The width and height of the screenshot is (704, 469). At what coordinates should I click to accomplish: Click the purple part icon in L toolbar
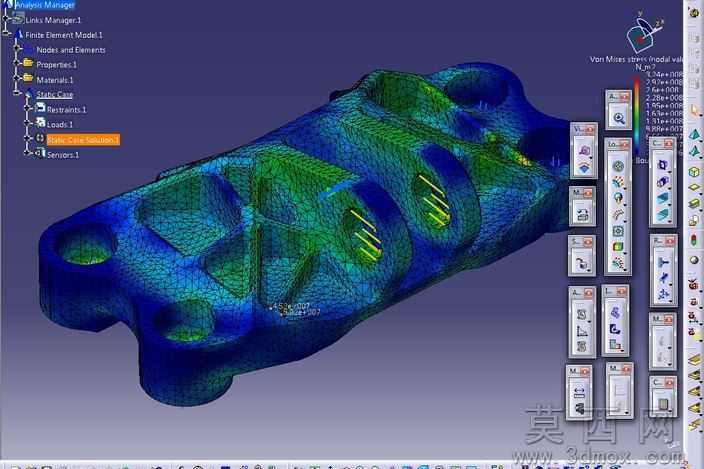tap(615, 312)
